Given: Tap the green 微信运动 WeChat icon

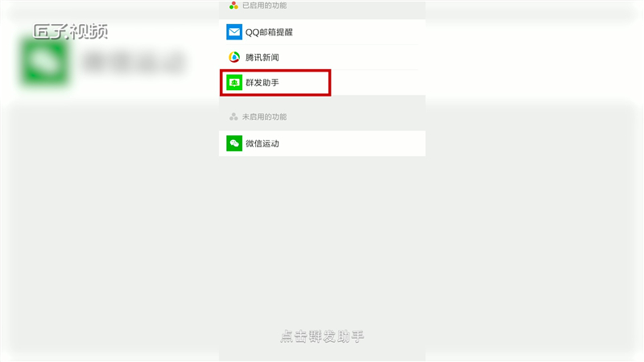Looking at the screenshot, I should [234, 143].
